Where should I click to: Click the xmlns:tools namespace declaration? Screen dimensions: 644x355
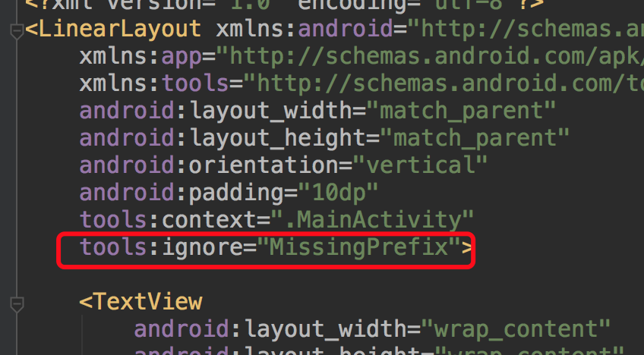[154, 83]
